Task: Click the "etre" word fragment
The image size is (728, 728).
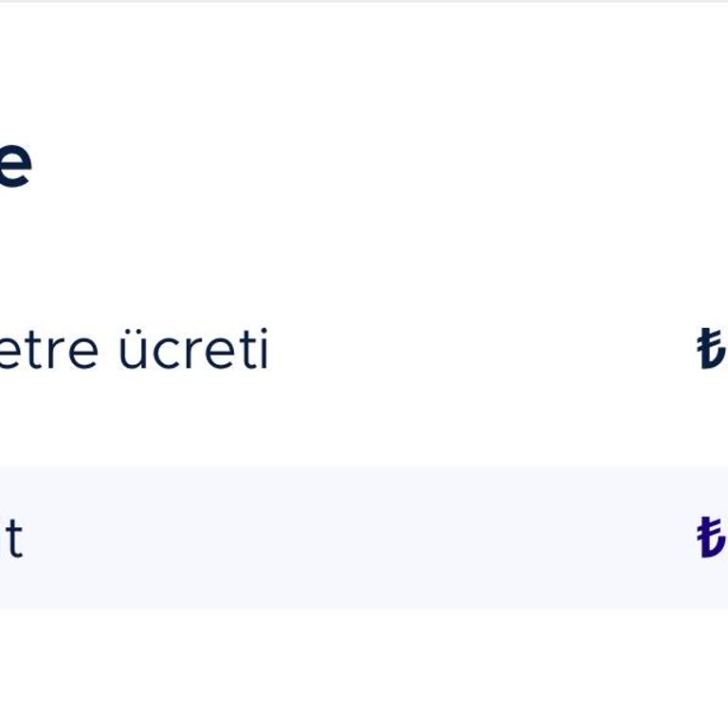Action: coord(49,350)
